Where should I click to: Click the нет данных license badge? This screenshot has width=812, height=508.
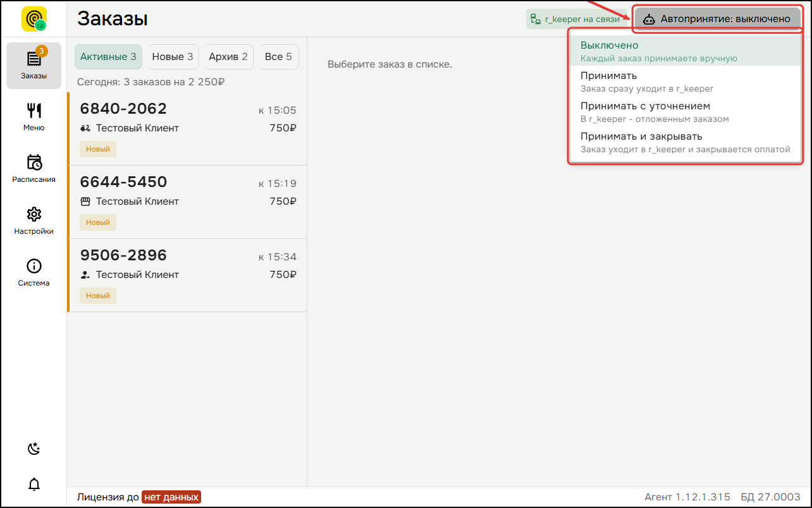click(171, 497)
